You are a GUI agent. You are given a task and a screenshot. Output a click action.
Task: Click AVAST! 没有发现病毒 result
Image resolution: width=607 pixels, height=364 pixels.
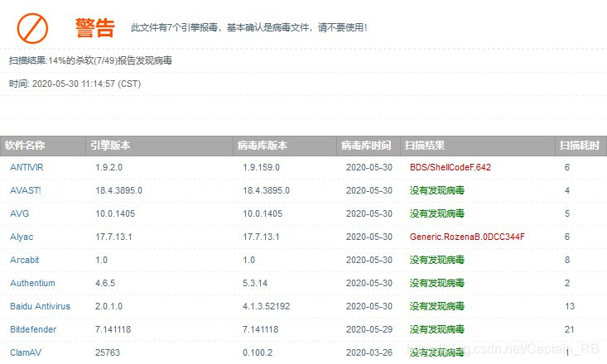437,190
